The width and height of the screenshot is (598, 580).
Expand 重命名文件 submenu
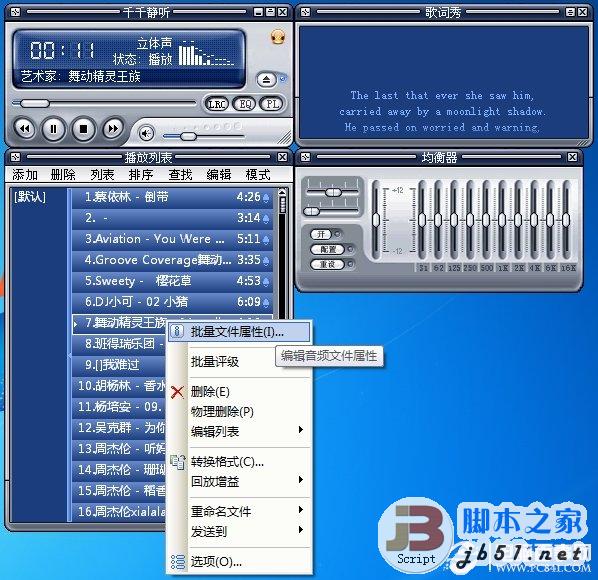pos(239,511)
